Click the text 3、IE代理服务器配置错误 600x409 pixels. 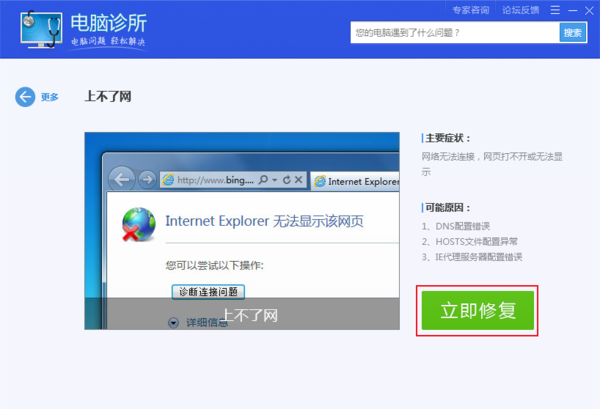click(x=472, y=257)
